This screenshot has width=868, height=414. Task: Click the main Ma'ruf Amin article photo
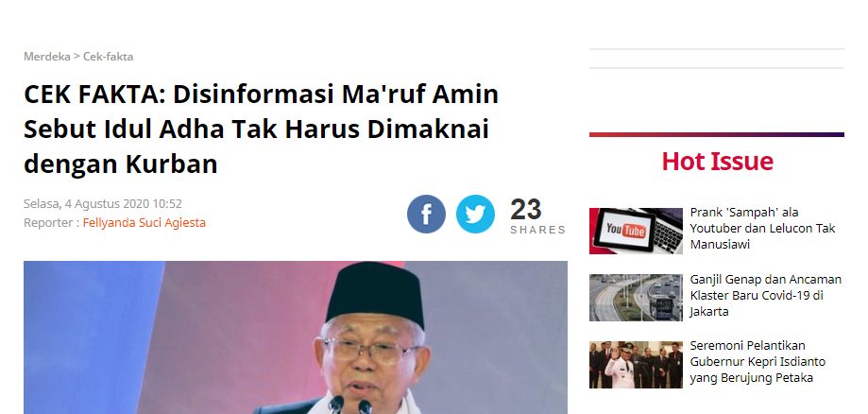pos(295,337)
